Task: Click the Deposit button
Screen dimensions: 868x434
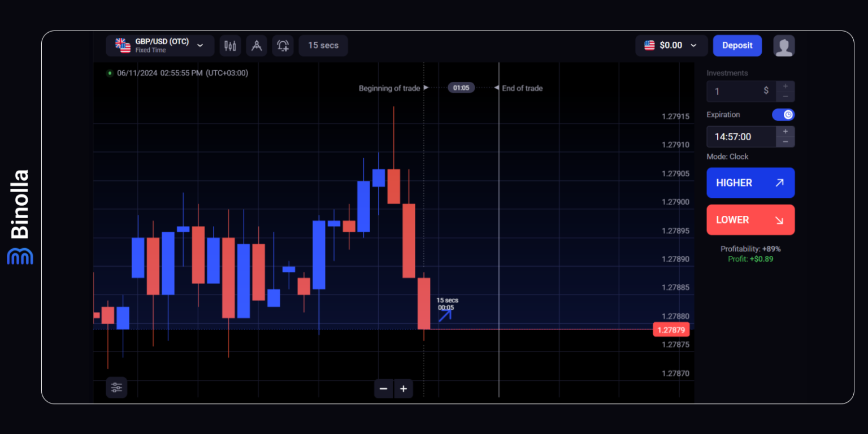Action: click(737, 45)
